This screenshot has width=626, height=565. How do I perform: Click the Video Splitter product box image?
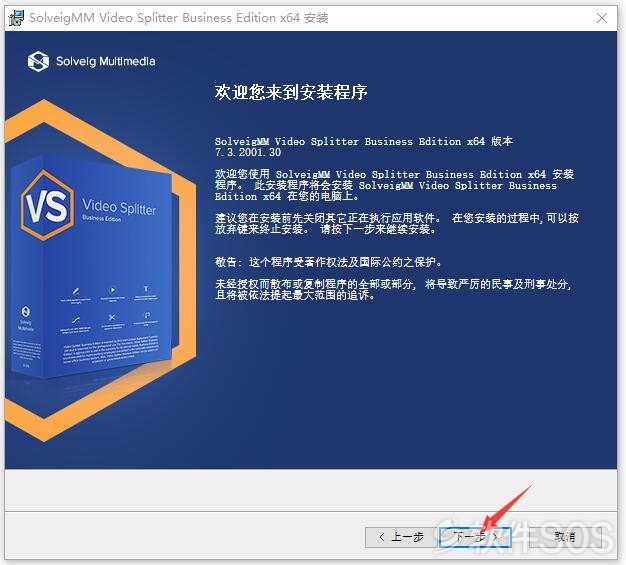point(92,268)
